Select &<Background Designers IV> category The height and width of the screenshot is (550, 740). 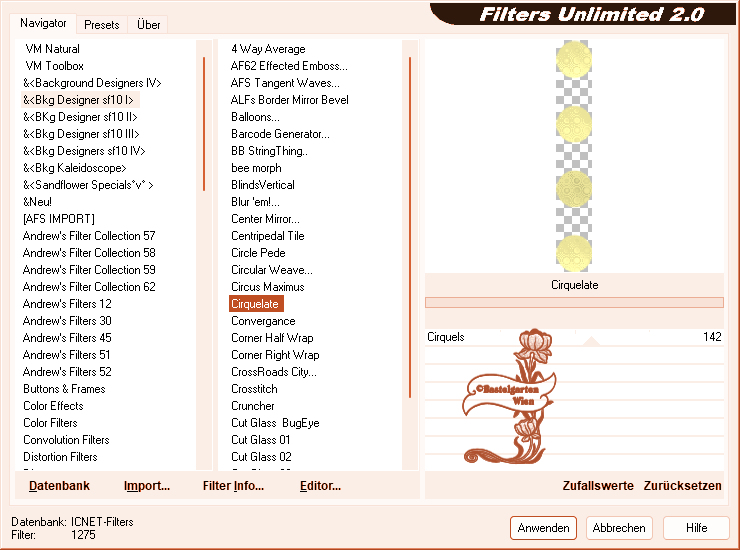[x=92, y=83]
